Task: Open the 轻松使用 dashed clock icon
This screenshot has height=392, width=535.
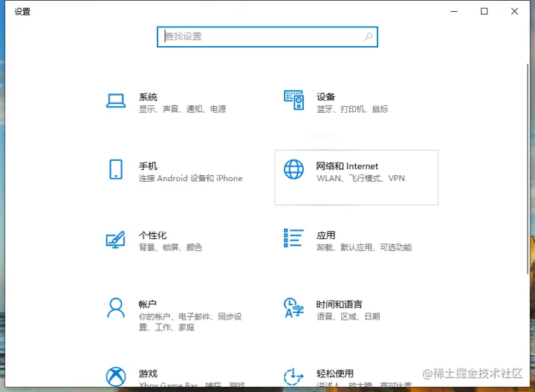Action: (x=294, y=376)
